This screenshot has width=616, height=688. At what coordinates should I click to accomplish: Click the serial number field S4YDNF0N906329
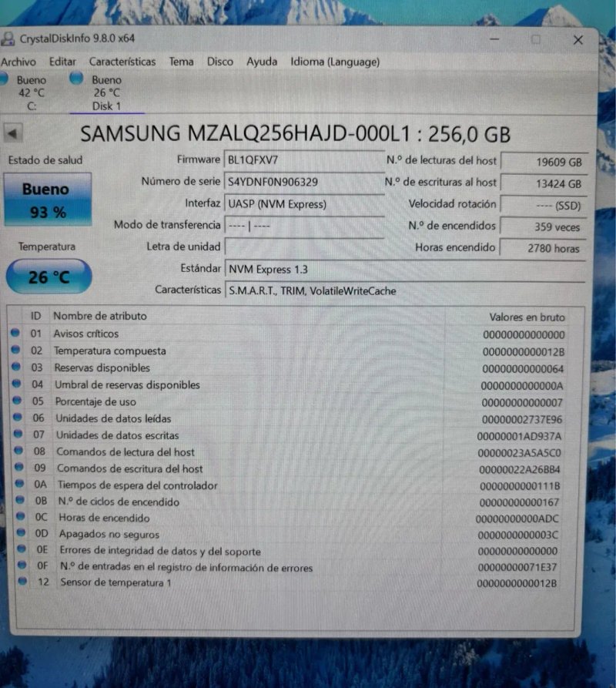click(304, 182)
